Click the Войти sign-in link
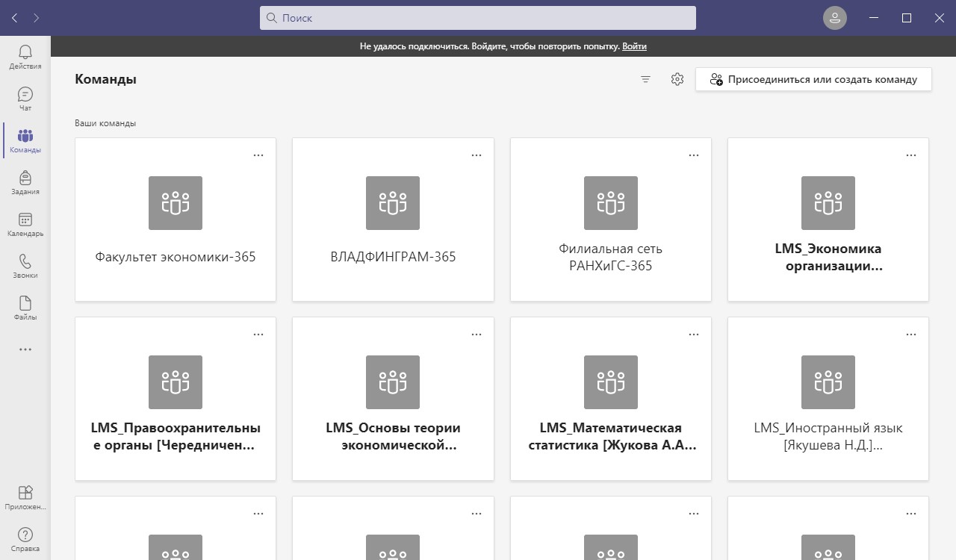 pyautogui.click(x=634, y=46)
